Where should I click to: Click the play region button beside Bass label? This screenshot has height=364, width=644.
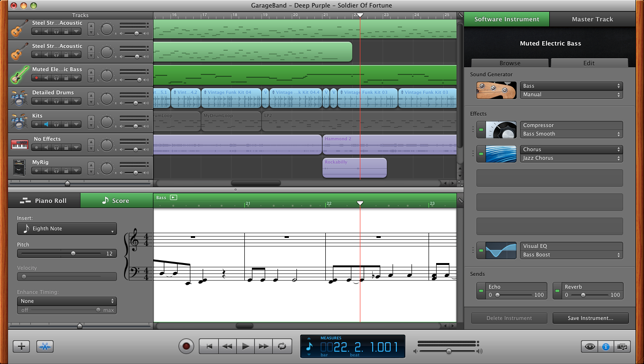coord(173,197)
